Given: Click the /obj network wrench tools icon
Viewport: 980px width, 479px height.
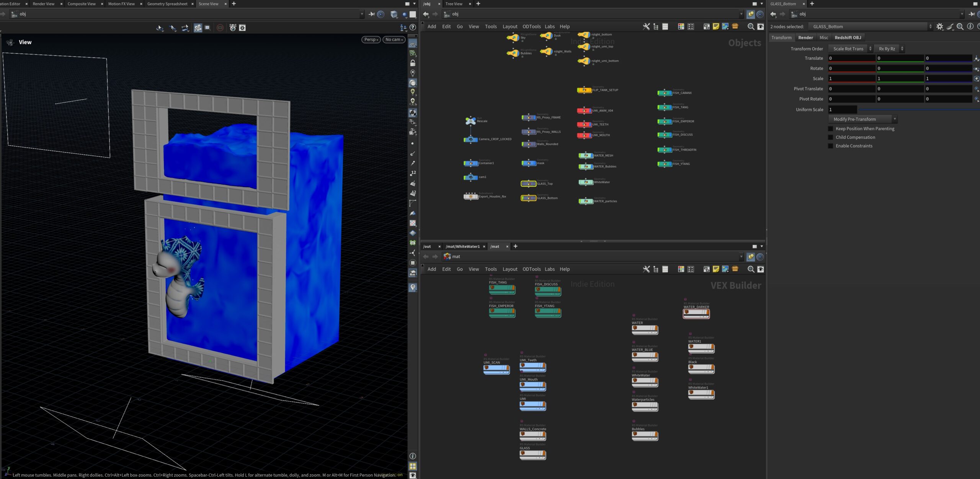Looking at the screenshot, I should [646, 26].
